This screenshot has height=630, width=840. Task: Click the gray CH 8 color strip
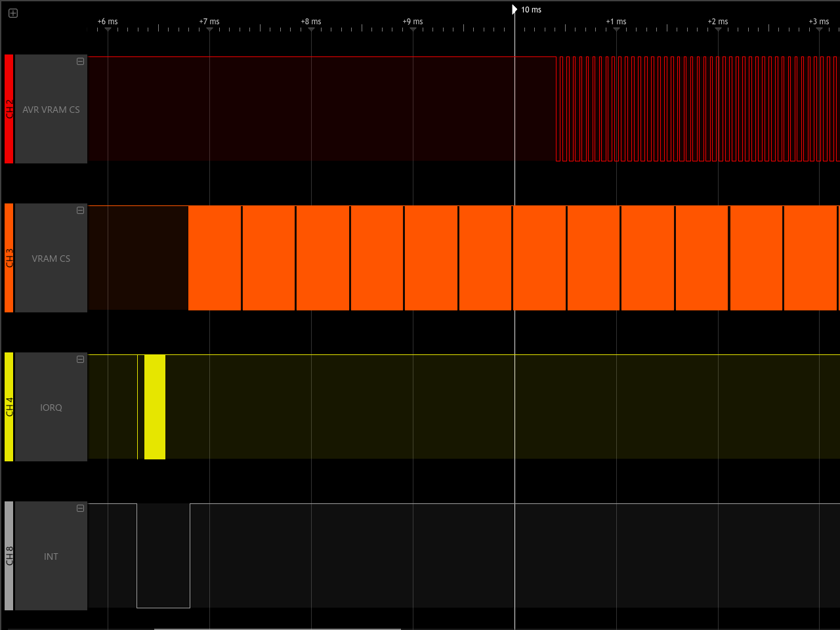pyautogui.click(x=9, y=556)
